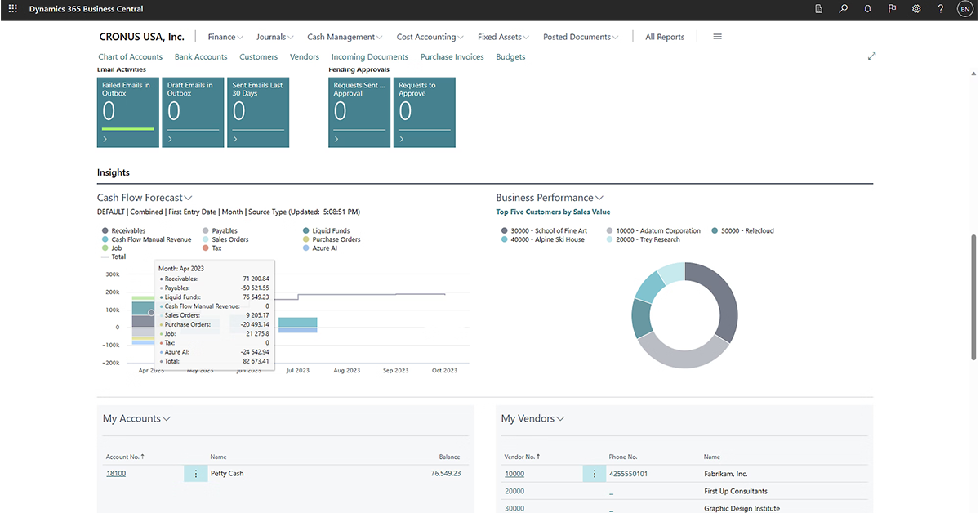Select the First Up Consultants vendor name
980x513 pixels.
(x=736, y=492)
